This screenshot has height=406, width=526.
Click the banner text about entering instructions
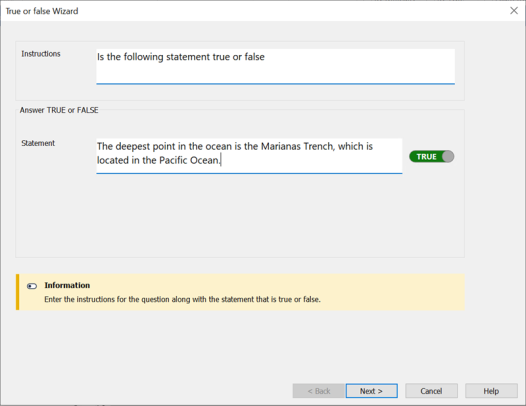pos(182,299)
